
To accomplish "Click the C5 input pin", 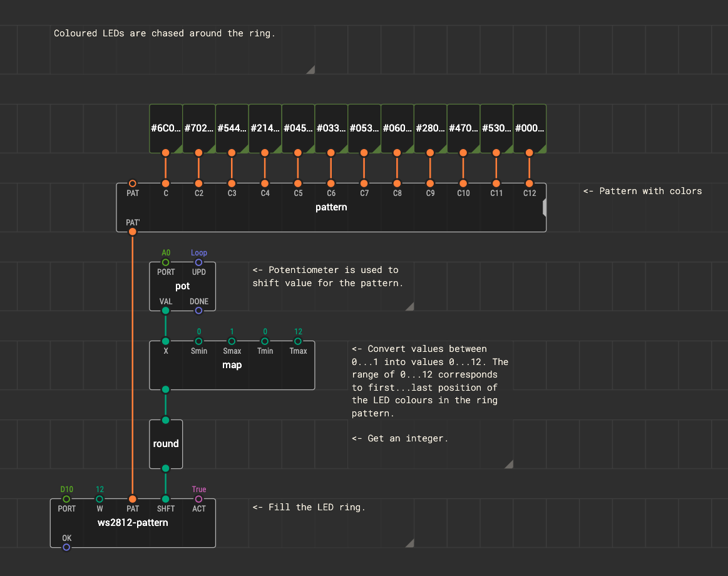I will click(x=298, y=183).
